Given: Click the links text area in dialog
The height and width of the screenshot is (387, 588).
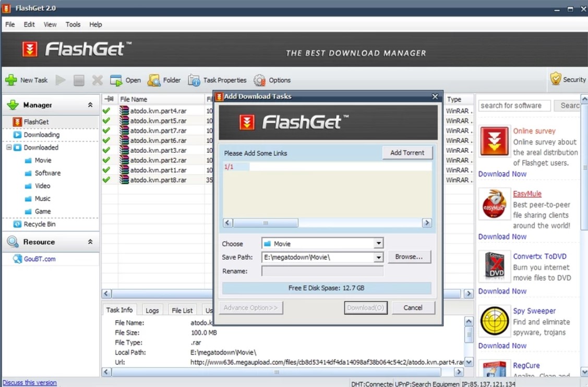Looking at the screenshot, I should 327,190.
